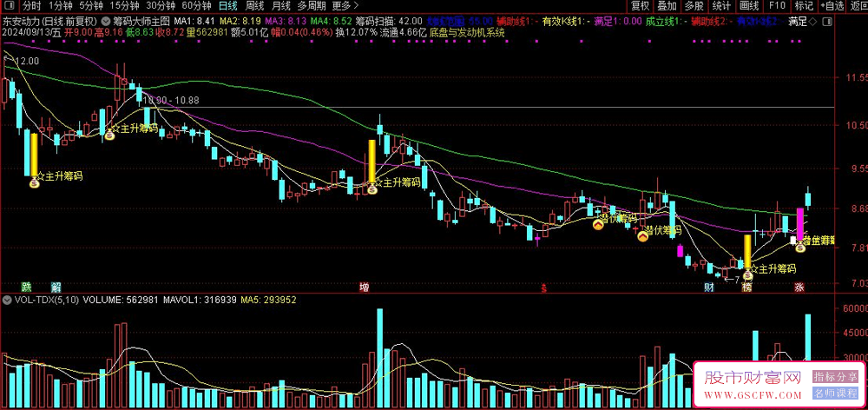The image size is (868, 410).
Task: Click the MA4: 8.52 indicator value
Action: coord(330,22)
